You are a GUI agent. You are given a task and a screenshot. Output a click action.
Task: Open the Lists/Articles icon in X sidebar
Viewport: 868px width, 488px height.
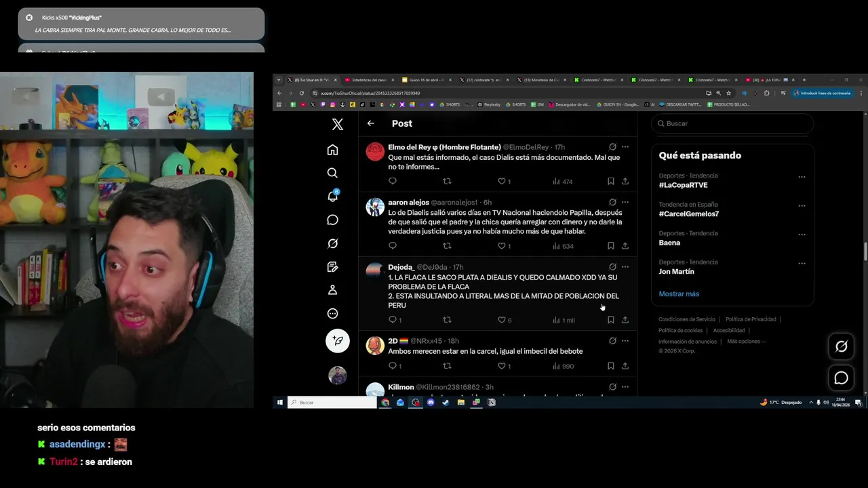pos(332,266)
